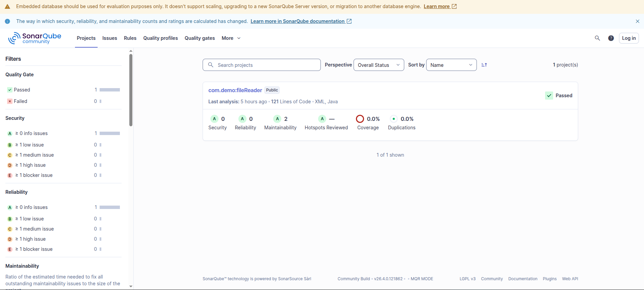Click the sidebar scroll up arrow
The width and height of the screenshot is (644, 290).
(131, 51)
